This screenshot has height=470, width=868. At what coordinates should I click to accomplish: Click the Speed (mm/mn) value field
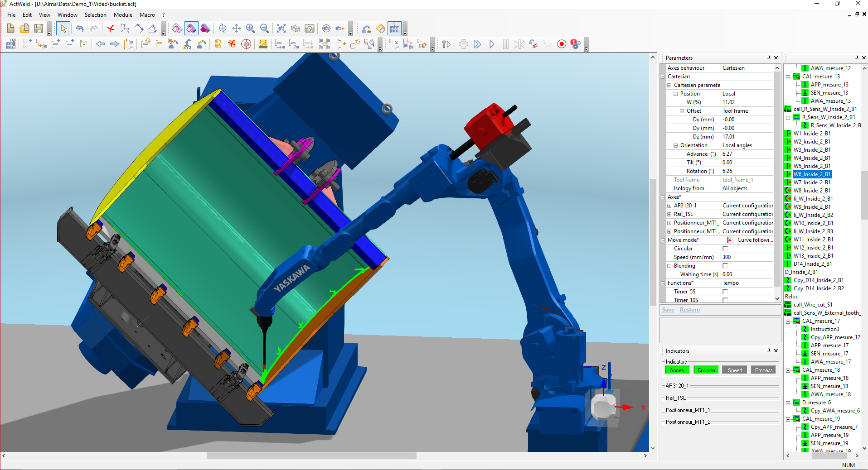pos(747,257)
